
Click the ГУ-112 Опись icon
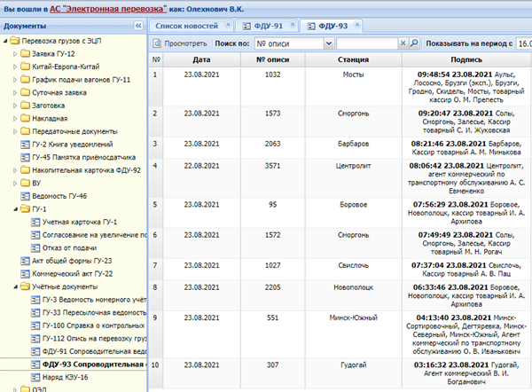35,339
